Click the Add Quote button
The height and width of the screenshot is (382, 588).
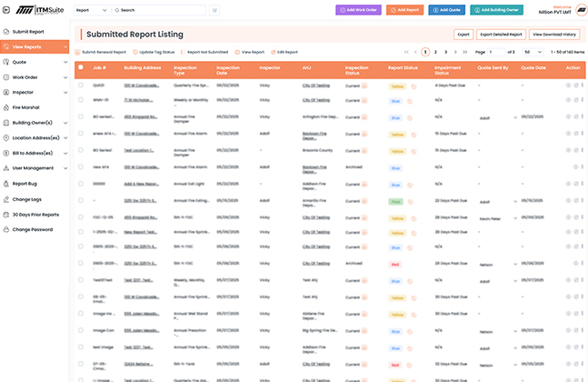pyautogui.click(x=446, y=10)
